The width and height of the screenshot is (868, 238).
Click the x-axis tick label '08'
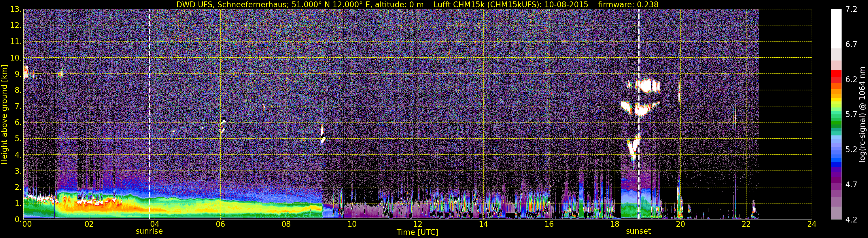point(286,224)
